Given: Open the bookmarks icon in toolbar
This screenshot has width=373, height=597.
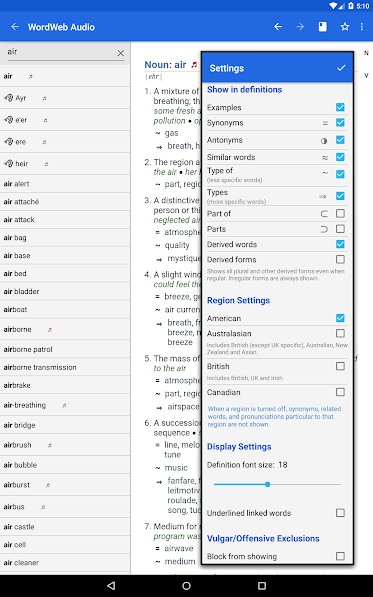Looking at the screenshot, I should 322,27.
